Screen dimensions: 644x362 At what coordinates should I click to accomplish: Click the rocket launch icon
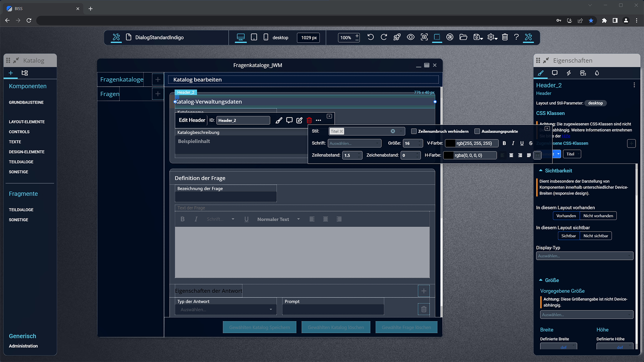tap(397, 37)
